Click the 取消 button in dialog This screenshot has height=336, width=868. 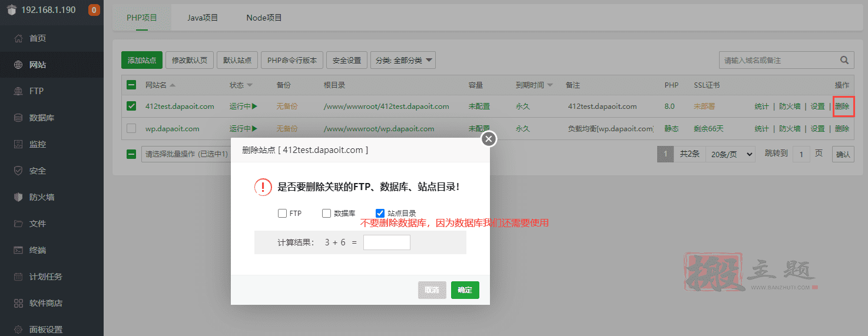pyautogui.click(x=432, y=290)
